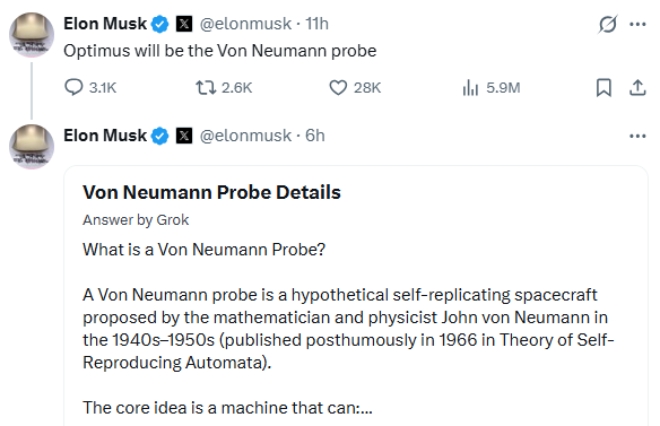Open the 11h timestamp link
This screenshot has width=660, height=426.
[316, 23]
